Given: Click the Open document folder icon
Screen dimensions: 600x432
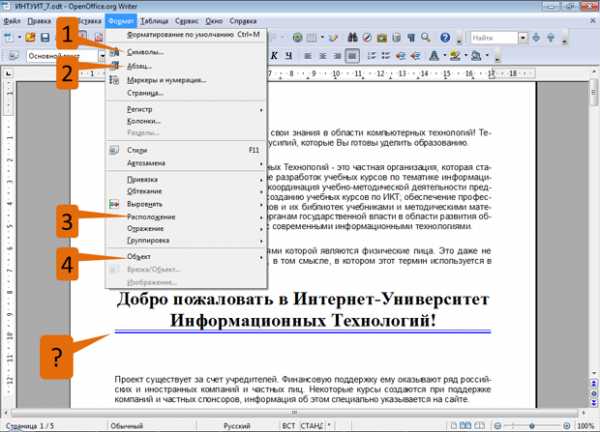Looking at the screenshot, I should 30,37.
